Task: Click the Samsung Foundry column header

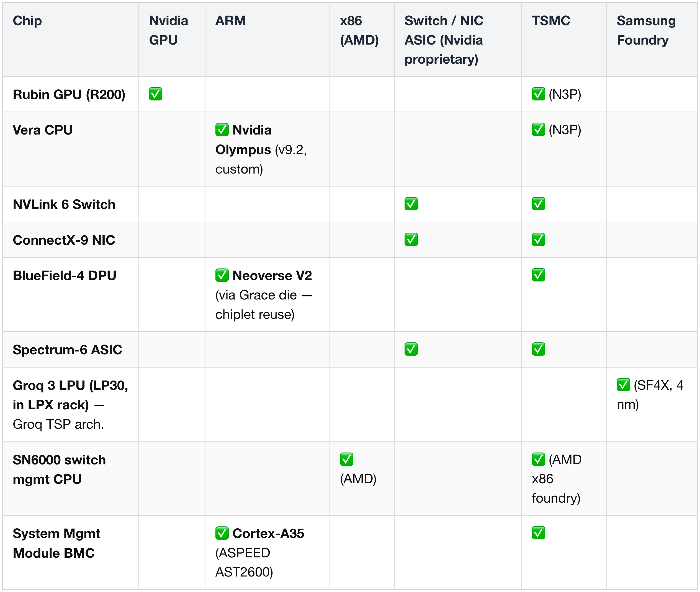Action: pos(646,30)
